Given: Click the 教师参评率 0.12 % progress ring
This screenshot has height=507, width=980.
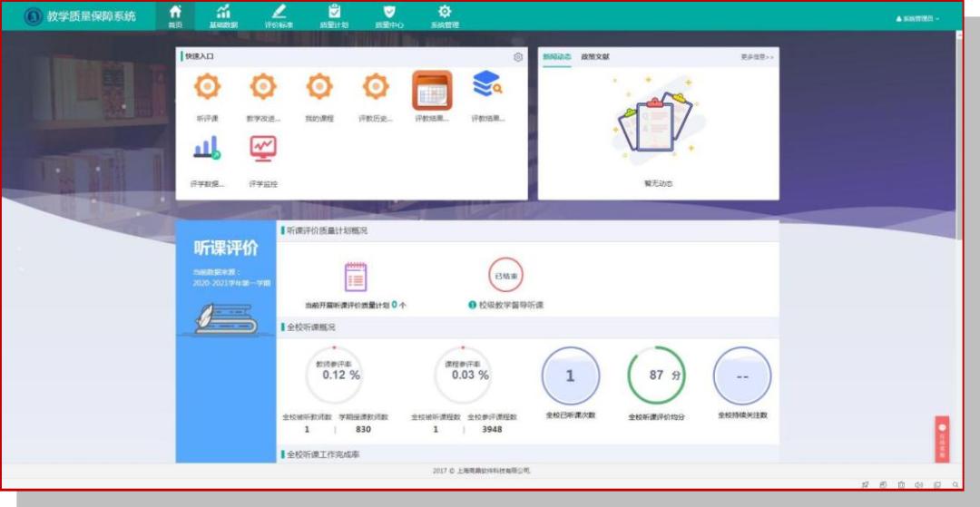Looking at the screenshot, I should click(334, 375).
